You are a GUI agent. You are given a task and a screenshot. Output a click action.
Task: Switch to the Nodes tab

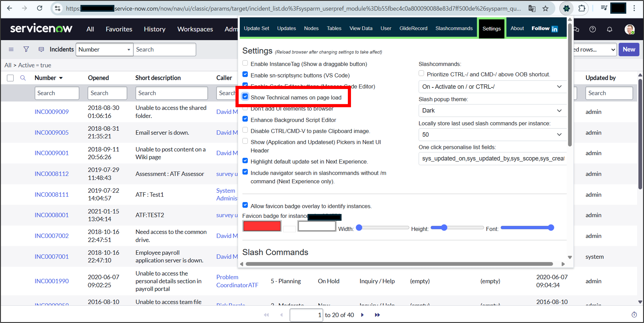tap(311, 28)
